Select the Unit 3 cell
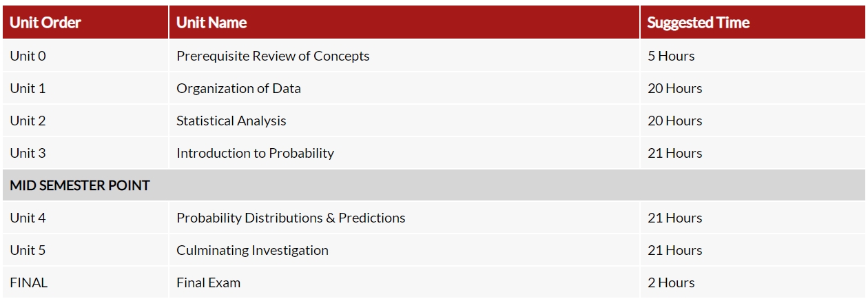 85,153
